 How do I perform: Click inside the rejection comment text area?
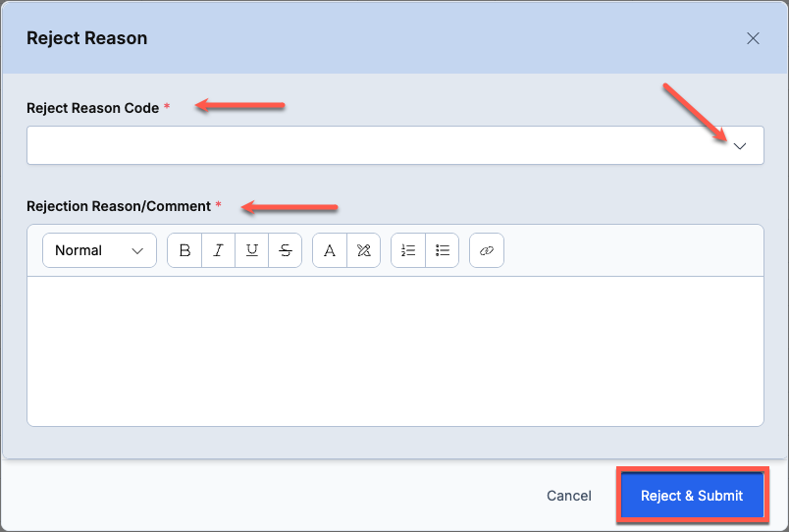click(x=395, y=350)
